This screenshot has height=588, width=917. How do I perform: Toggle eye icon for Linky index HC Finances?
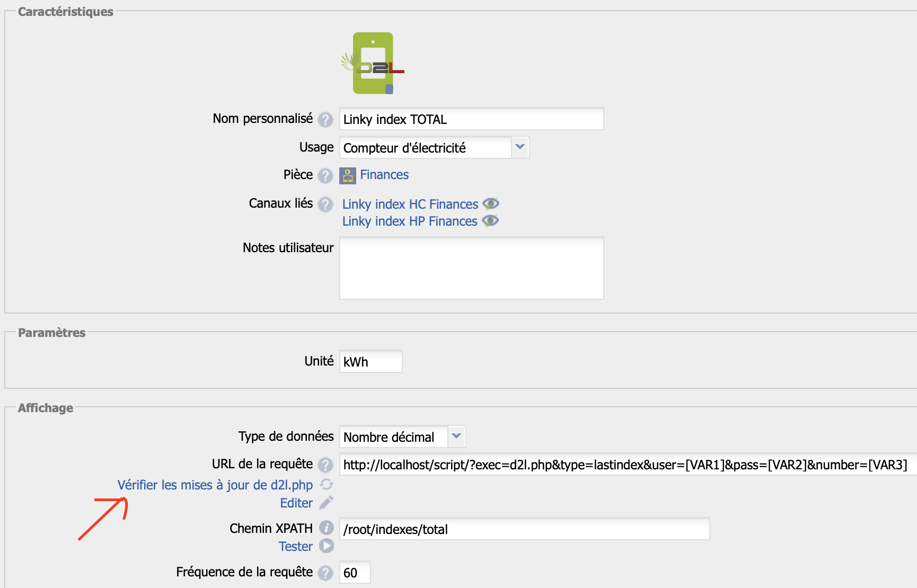[x=491, y=203]
